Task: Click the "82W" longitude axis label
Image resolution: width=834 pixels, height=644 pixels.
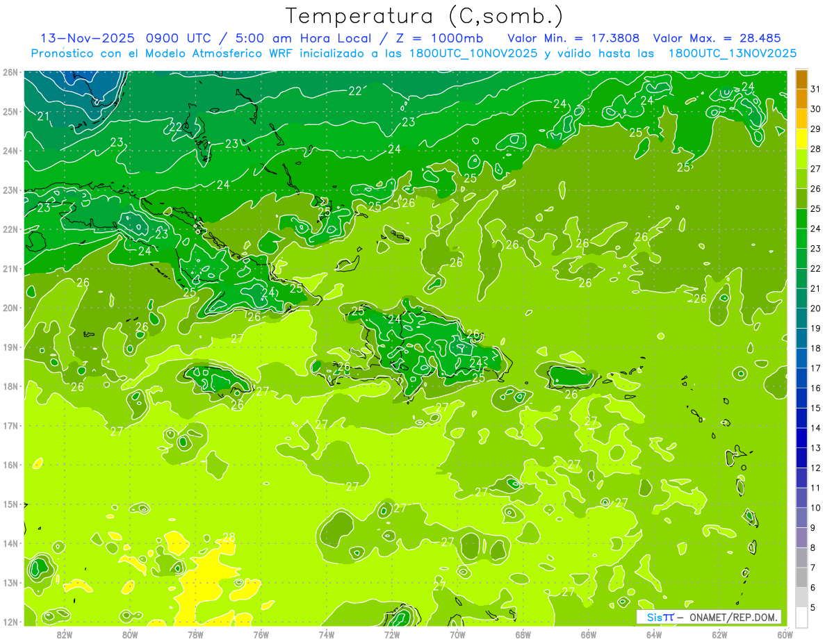Action: [x=65, y=634]
